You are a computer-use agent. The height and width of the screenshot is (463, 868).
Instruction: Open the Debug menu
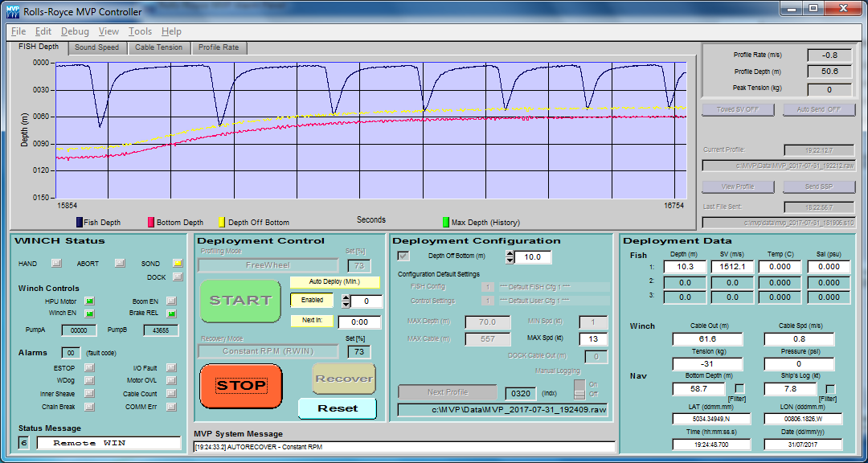pyautogui.click(x=75, y=31)
